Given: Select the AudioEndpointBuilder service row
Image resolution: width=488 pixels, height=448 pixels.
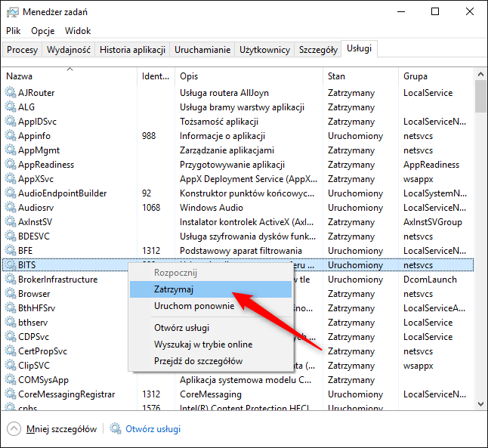Looking at the screenshot, I should (62, 193).
